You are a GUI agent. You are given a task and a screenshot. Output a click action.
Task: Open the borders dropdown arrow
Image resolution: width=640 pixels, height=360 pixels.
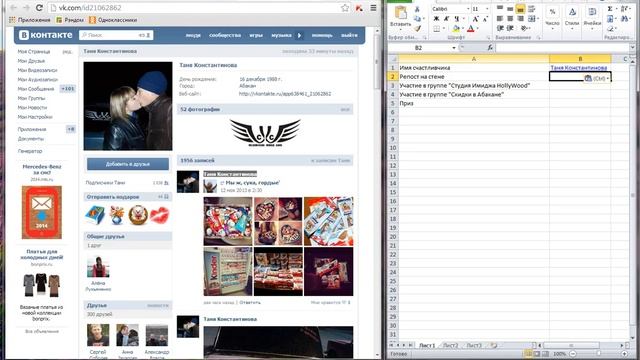pos(443,29)
